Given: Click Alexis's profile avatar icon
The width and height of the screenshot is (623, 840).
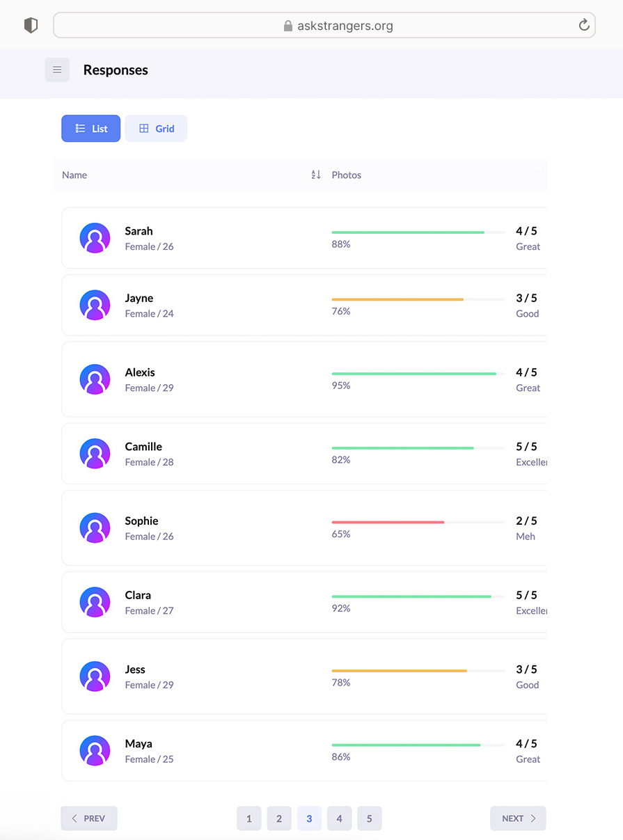Looking at the screenshot, I should 95,379.
